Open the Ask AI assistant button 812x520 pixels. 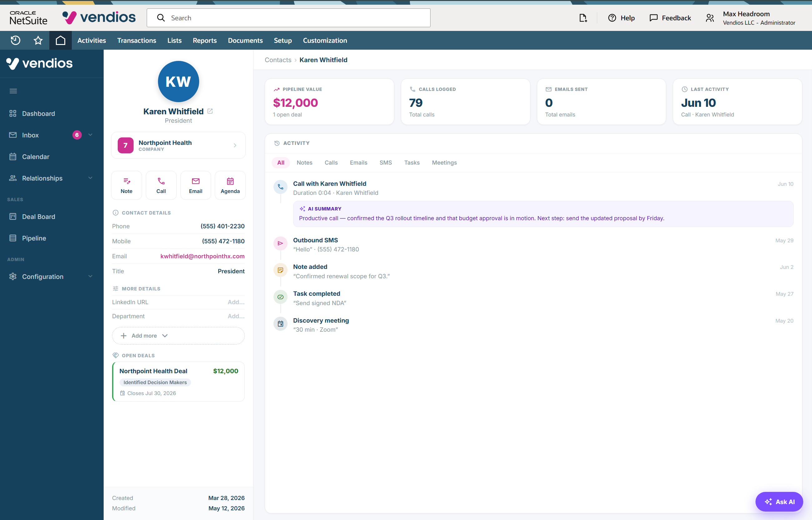[x=779, y=502]
